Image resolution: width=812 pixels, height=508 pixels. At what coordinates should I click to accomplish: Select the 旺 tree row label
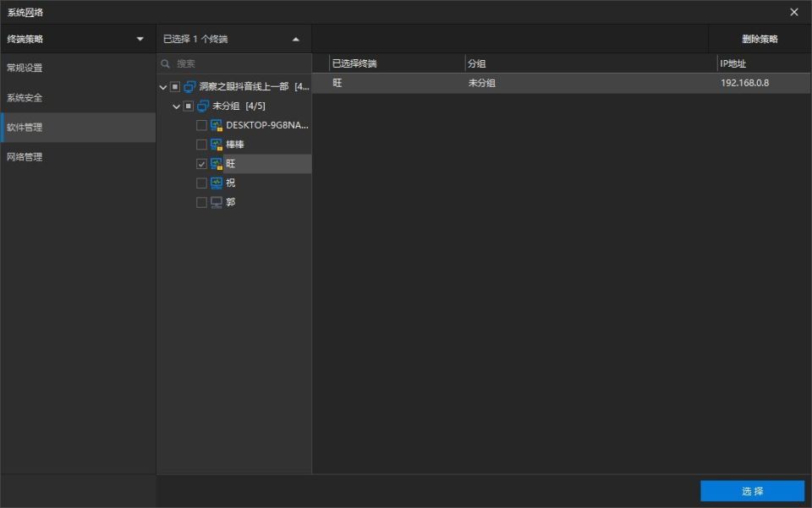(230, 164)
